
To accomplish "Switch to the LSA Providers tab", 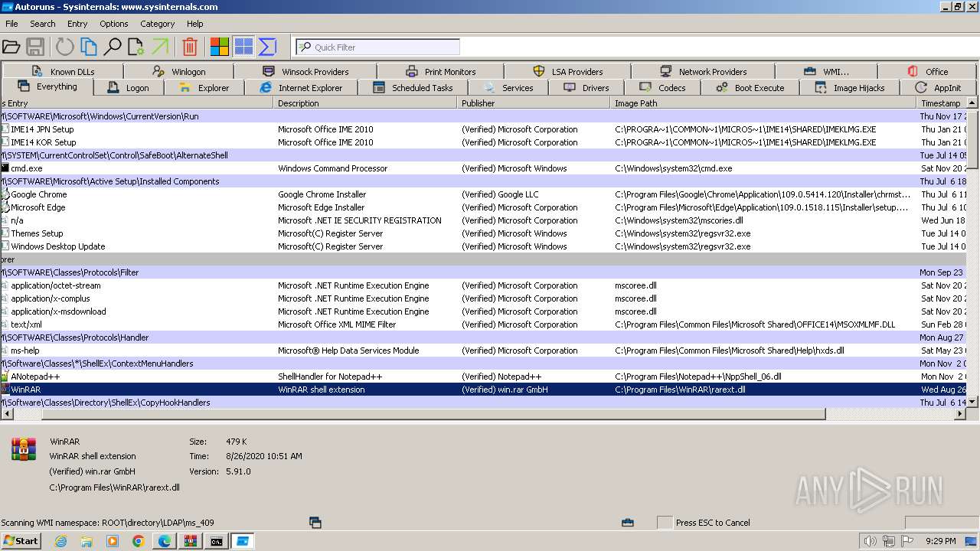I will [569, 71].
